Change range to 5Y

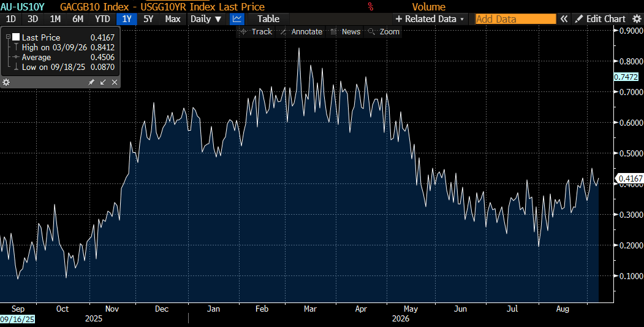click(148, 19)
